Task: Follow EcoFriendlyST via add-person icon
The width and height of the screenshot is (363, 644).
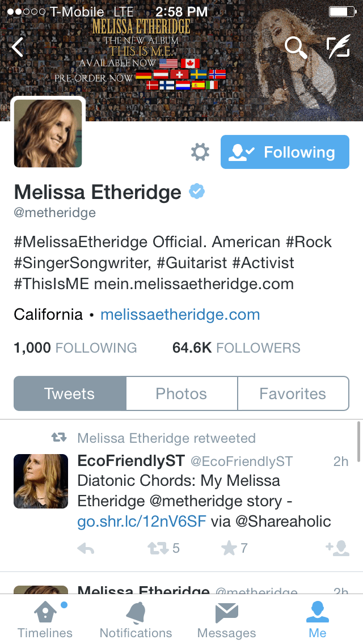Action: point(337,548)
